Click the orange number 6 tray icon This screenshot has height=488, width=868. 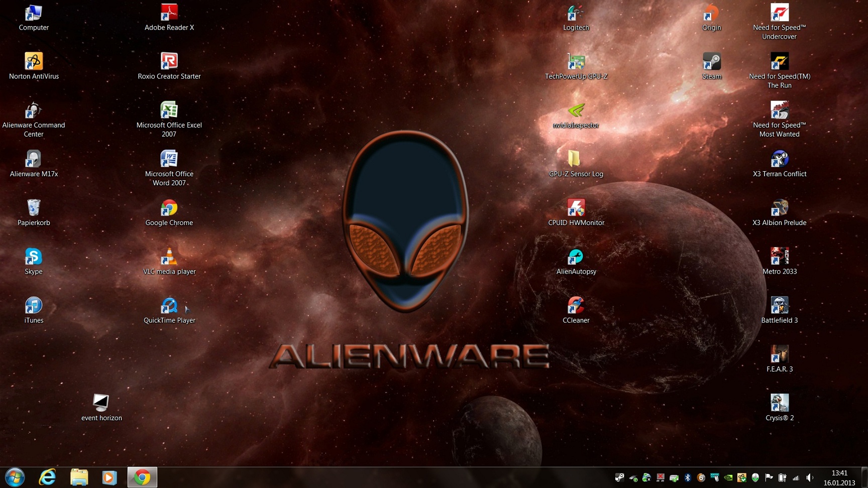click(x=701, y=478)
